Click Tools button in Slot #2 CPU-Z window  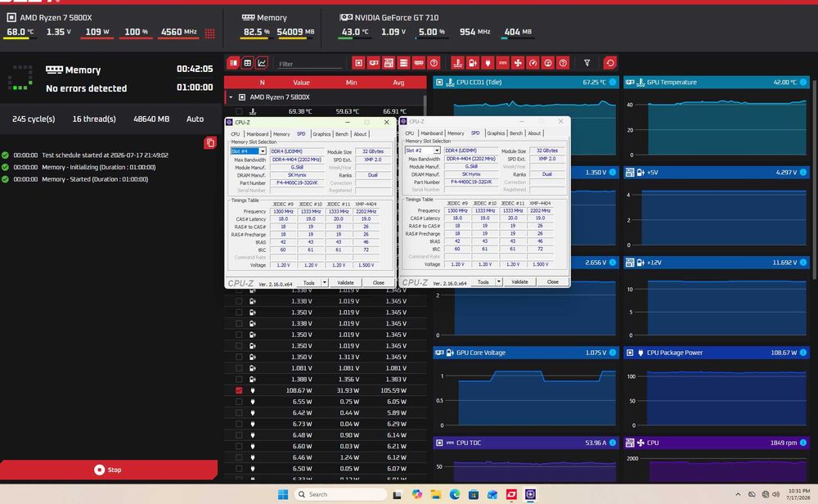[483, 281]
